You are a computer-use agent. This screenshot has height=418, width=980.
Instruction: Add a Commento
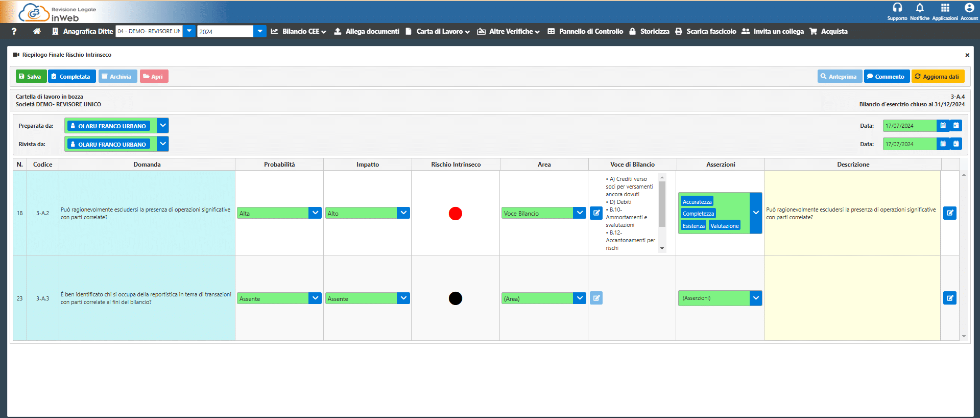pos(887,76)
